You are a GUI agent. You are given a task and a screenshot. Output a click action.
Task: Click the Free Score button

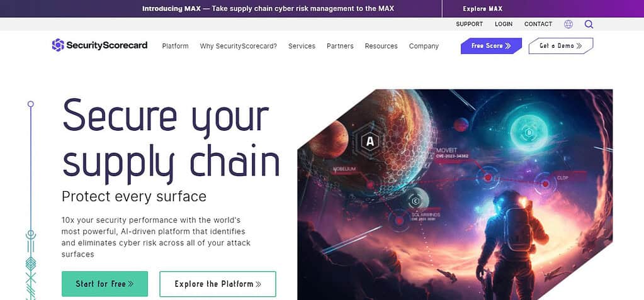point(491,46)
